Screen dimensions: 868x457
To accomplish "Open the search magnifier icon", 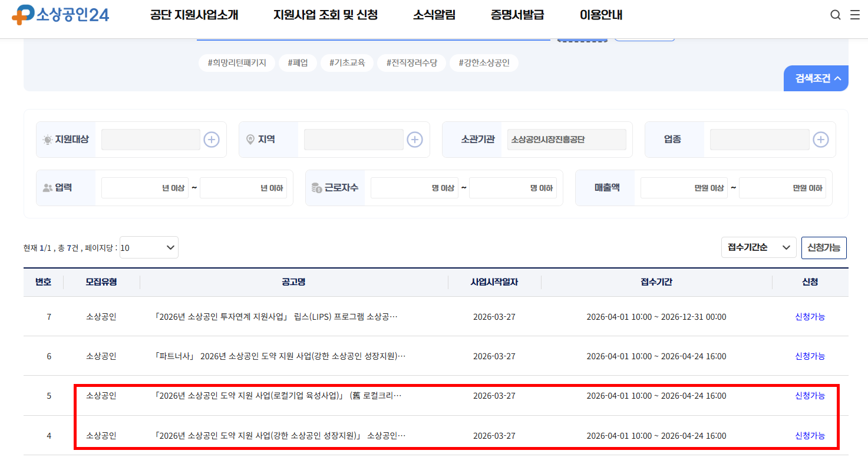I will pos(836,15).
